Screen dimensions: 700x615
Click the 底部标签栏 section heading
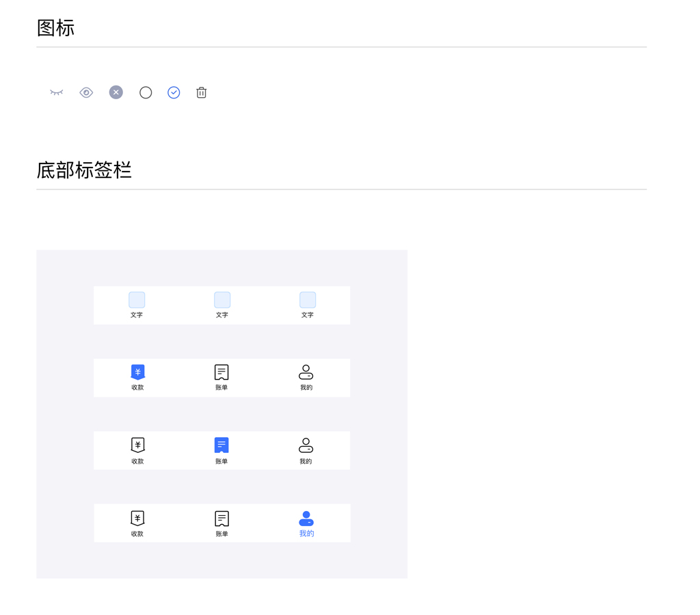pyautogui.click(x=84, y=170)
